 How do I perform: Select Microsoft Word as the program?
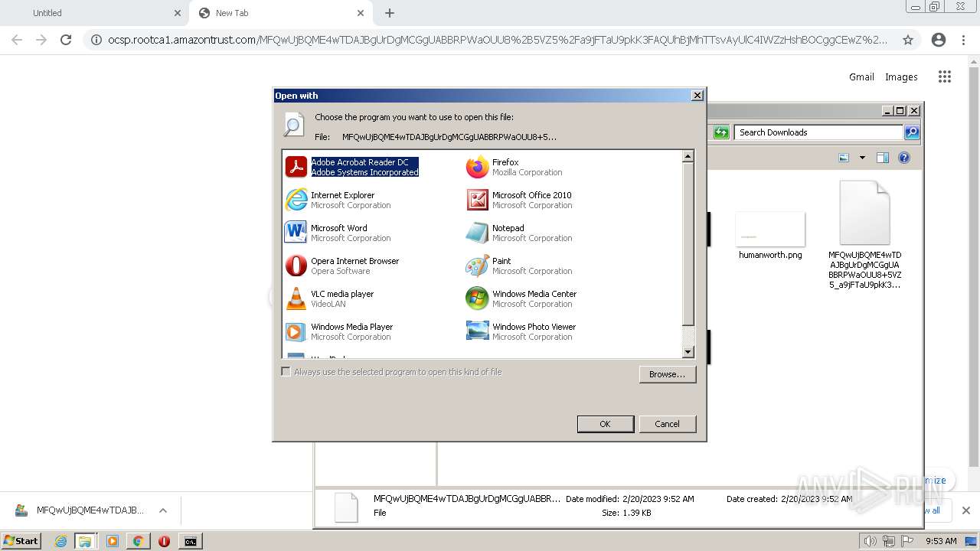(338, 233)
